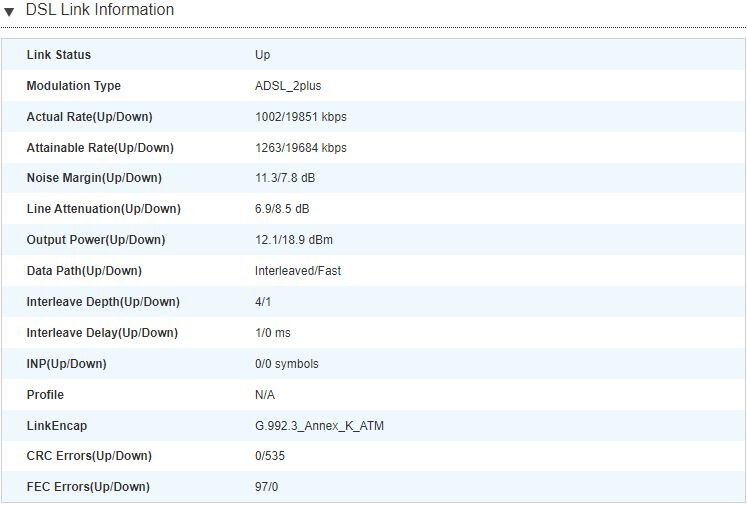The height and width of the screenshot is (506, 747).
Task: Select the Output Power(Up/Down) label
Action: pos(96,240)
